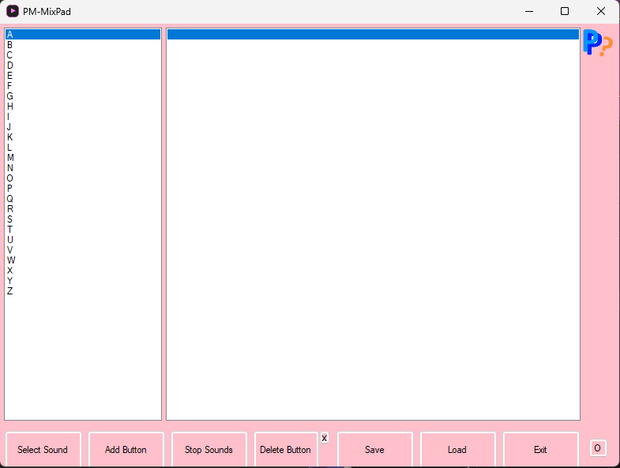Screen dimensions: 620x468
Task: Minimize the PM-MixPad window
Action: tap(529, 11)
